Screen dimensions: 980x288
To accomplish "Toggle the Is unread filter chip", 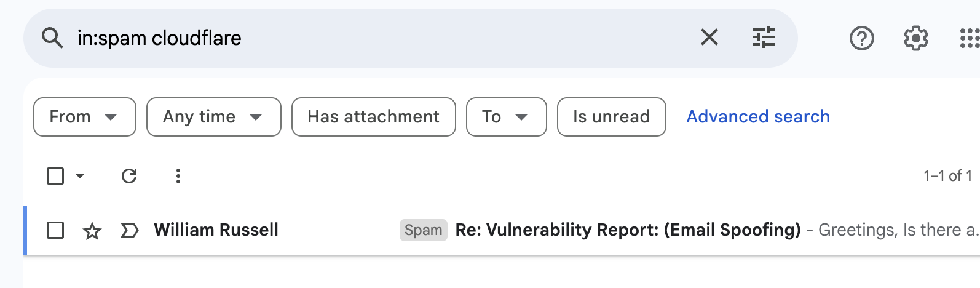I will click(x=611, y=117).
